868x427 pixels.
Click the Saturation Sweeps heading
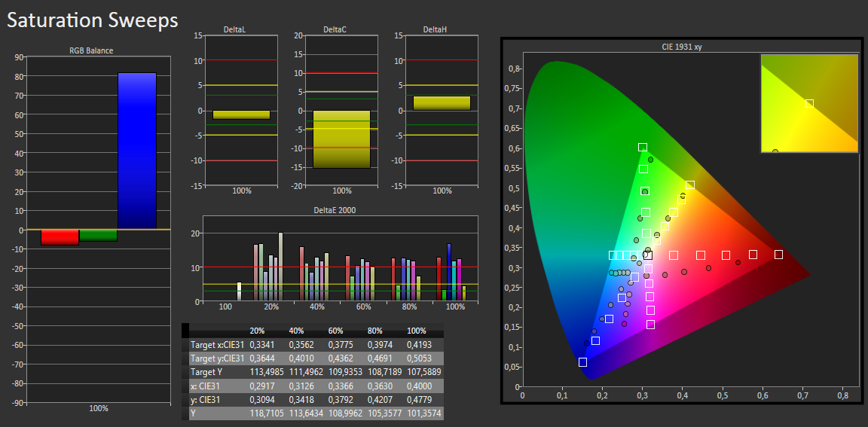click(x=93, y=20)
